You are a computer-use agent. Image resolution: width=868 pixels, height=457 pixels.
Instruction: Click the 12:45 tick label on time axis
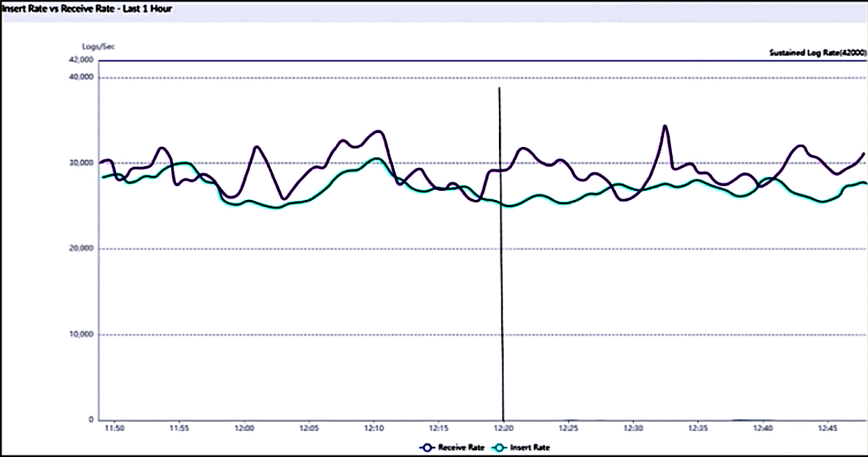point(827,427)
